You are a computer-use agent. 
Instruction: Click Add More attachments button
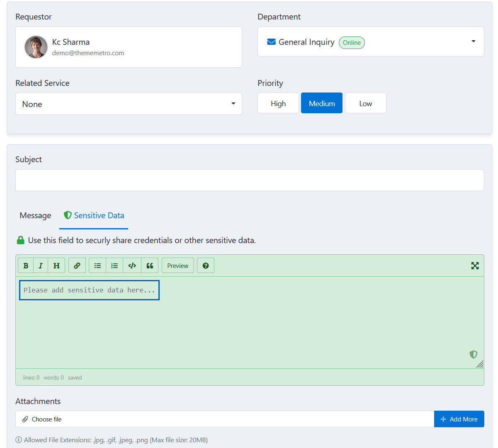click(x=459, y=419)
